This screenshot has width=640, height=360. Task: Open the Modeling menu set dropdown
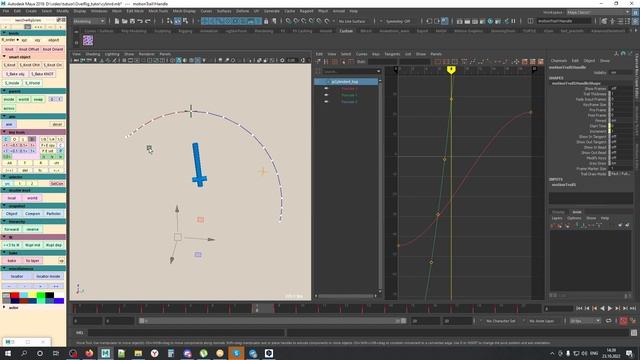[89, 21]
